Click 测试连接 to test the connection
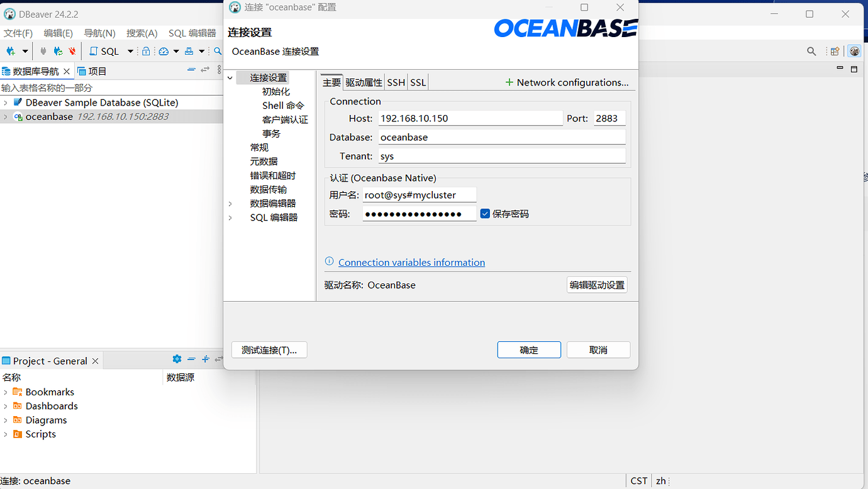This screenshot has height=489, width=868. 269,349
